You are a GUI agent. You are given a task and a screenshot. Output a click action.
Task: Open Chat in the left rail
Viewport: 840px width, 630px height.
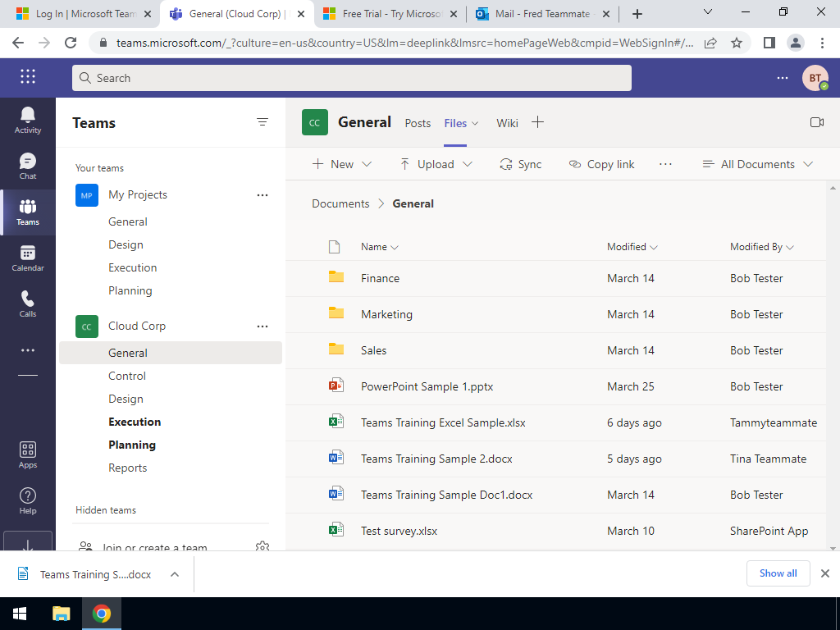coord(27,166)
